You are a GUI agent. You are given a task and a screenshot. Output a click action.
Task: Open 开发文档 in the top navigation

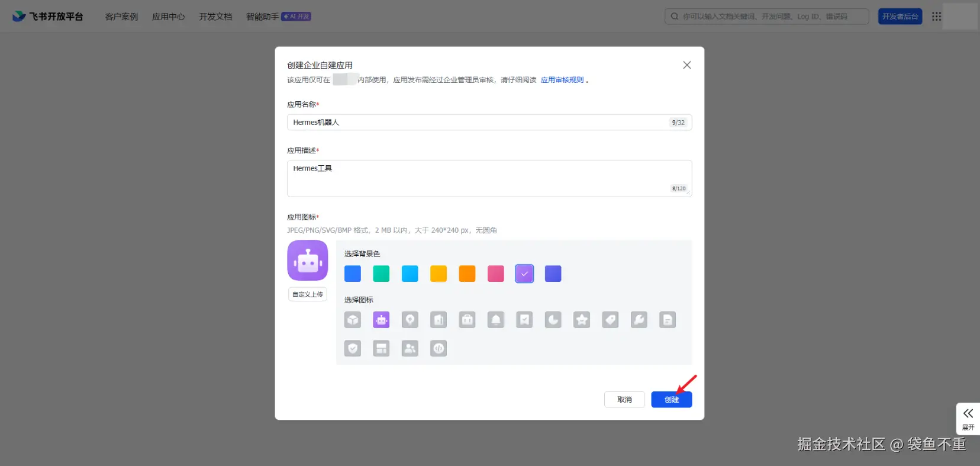click(x=215, y=17)
